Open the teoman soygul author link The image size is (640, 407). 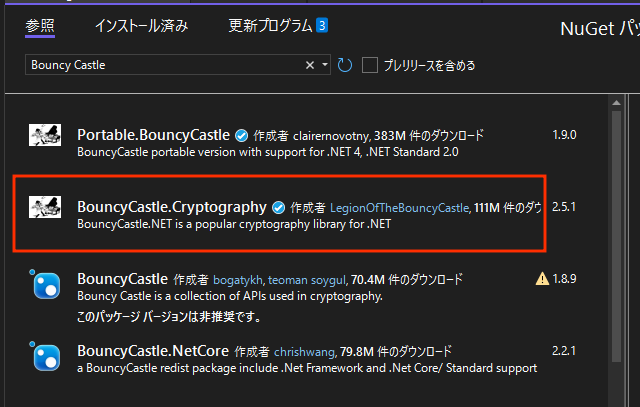click(307, 280)
